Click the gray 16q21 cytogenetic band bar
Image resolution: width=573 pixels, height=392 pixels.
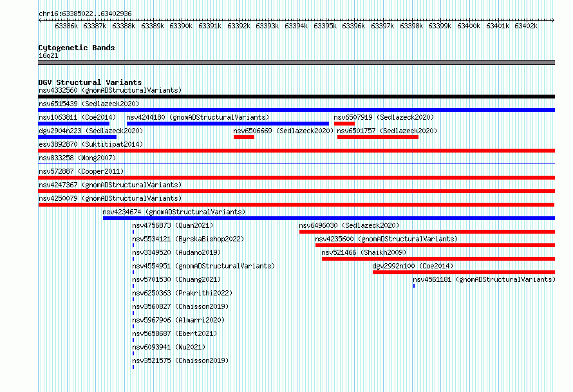296,63
